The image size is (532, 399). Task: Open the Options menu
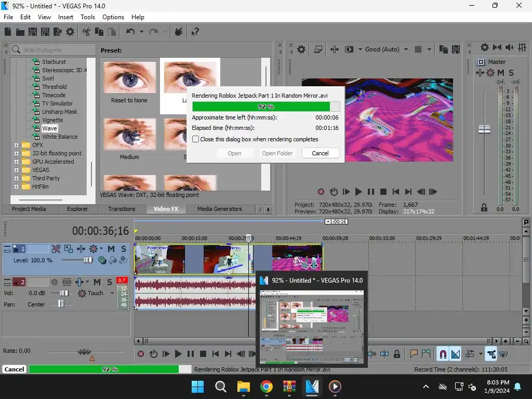click(x=113, y=17)
